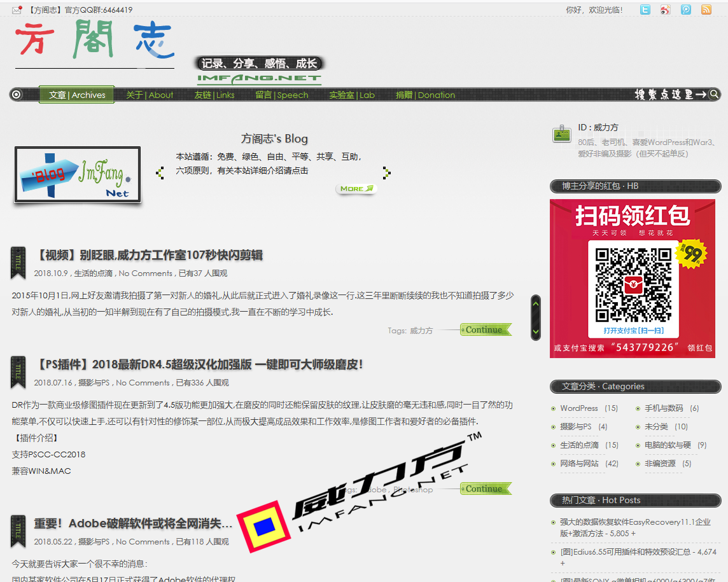Show the next slide with the right arrow
The image size is (728, 582).
click(x=386, y=172)
